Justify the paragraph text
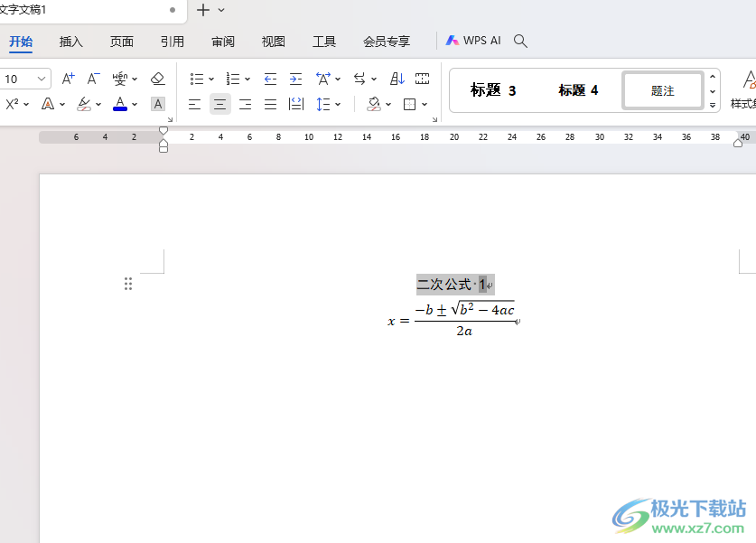 pos(270,104)
